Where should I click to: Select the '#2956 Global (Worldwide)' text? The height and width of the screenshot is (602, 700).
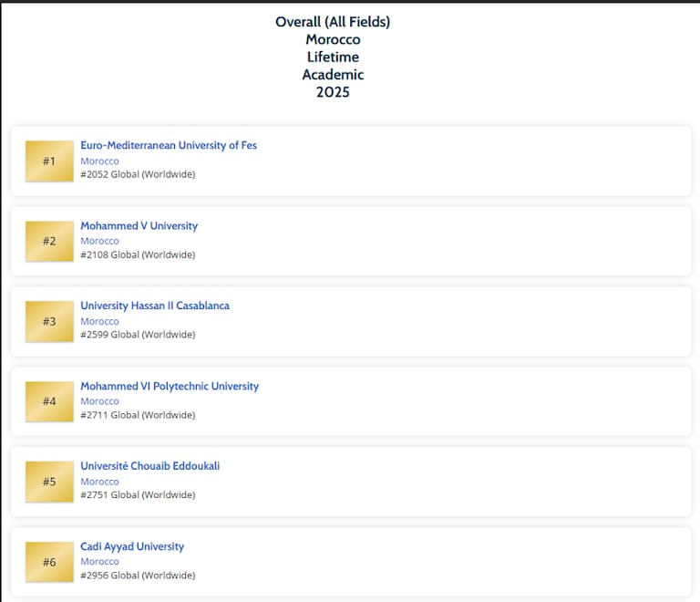pyautogui.click(x=138, y=576)
